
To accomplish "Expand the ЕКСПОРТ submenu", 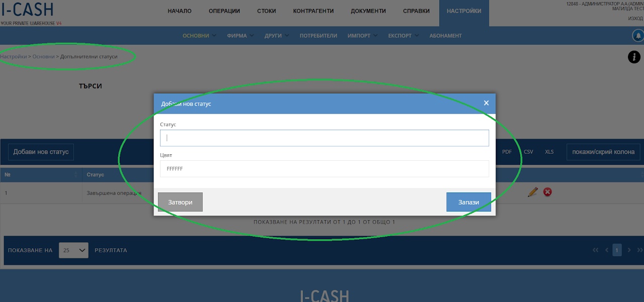I will click(404, 36).
